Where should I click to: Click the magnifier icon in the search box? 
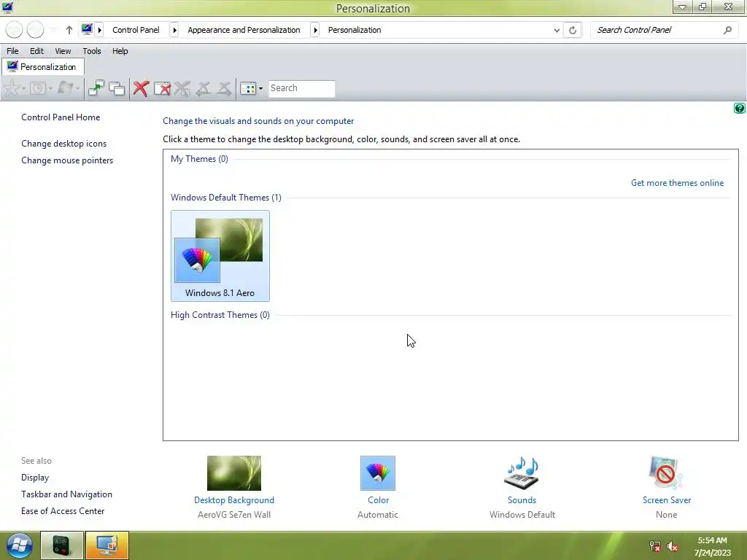727,30
